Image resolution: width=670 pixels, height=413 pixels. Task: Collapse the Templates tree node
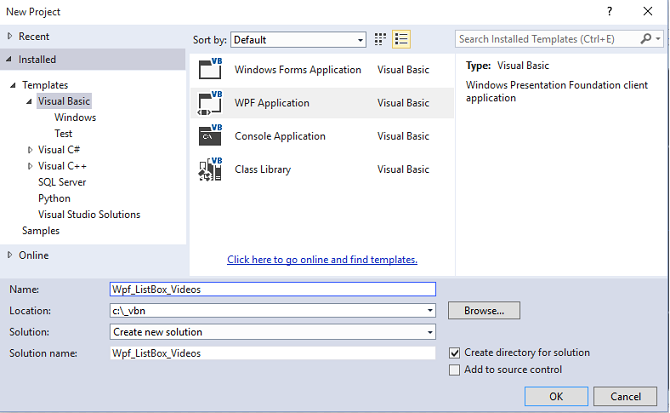(x=13, y=85)
